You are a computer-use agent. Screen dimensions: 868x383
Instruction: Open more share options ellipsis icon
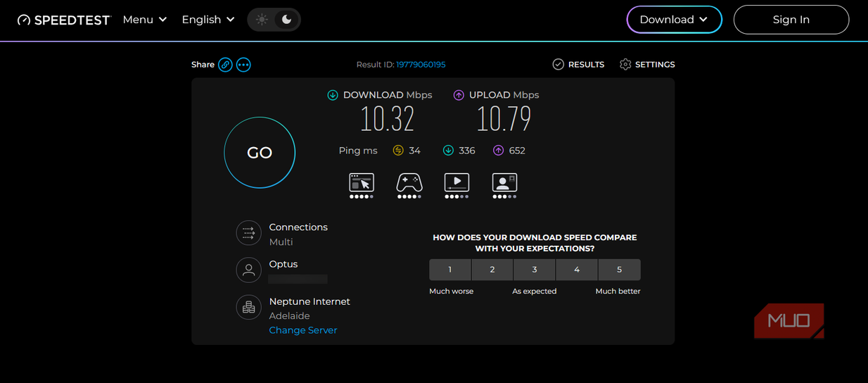[243, 65]
